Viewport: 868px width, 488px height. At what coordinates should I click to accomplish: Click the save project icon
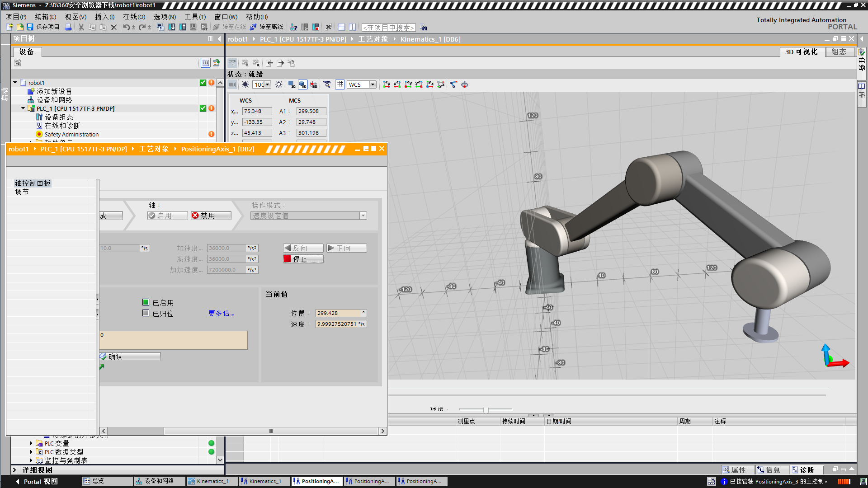[x=30, y=27]
